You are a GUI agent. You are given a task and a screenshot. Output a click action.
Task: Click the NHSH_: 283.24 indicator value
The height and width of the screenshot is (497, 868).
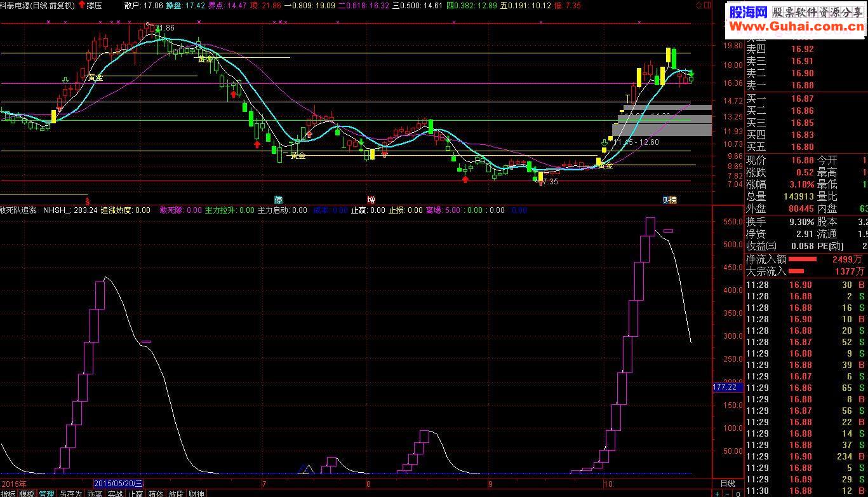[70, 210]
